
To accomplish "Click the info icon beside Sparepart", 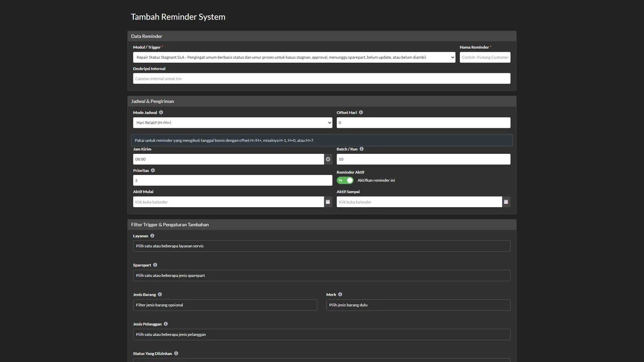I will 155,265.
